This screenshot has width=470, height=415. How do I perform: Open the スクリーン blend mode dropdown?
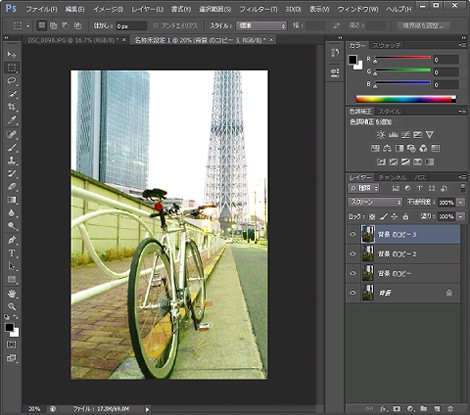(x=375, y=202)
